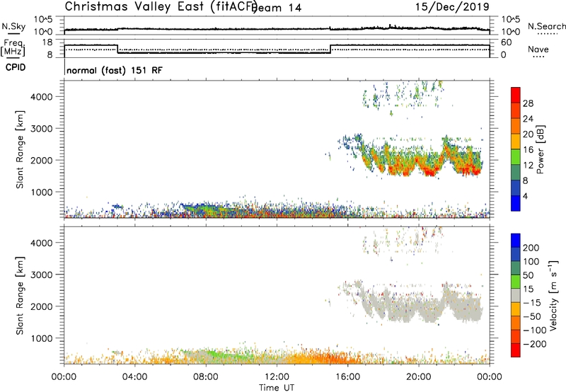Click the "-50" value on the velocity colorbar

(532, 316)
